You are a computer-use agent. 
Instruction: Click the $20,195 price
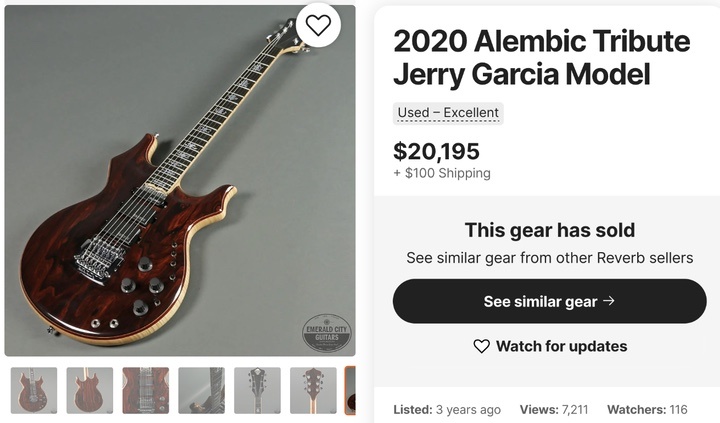[x=436, y=151]
